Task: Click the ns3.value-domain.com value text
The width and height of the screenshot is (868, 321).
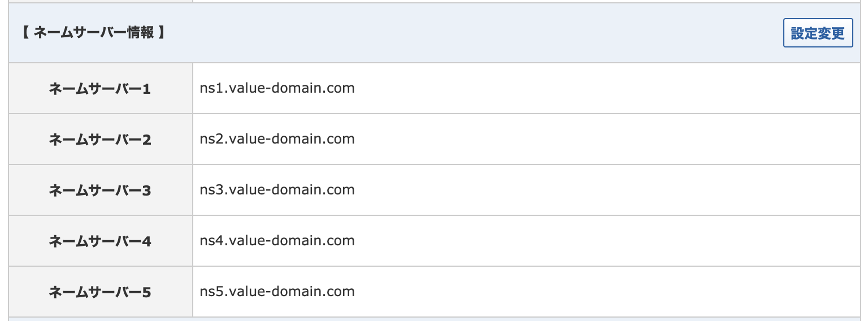Action: pyautogui.click(x=277, y=190)
